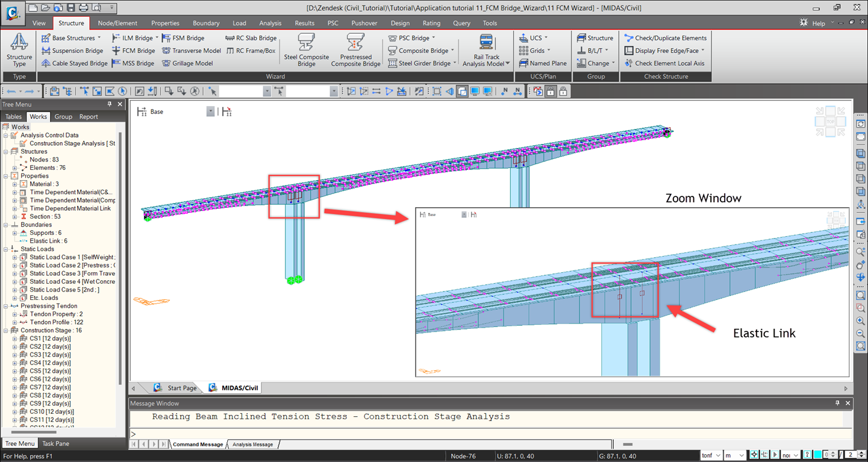868x462 pixels.
Task: Launch the Steel Composite Bridge wizard
Action: (x=307, y=51)
